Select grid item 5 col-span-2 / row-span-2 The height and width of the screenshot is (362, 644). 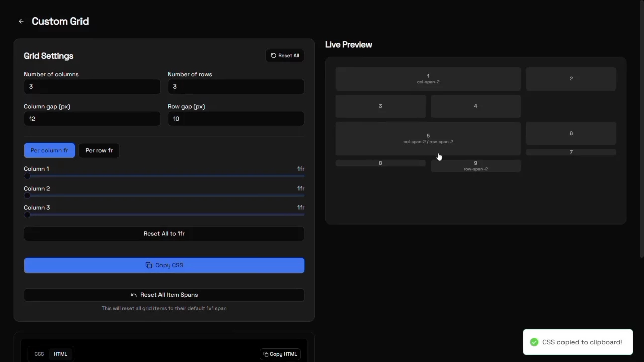[x=428, y=138]
